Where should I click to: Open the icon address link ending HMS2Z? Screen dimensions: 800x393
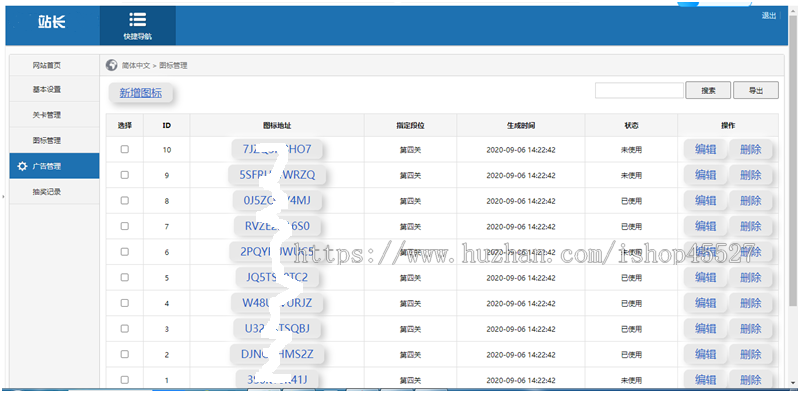tap(277, 354)
